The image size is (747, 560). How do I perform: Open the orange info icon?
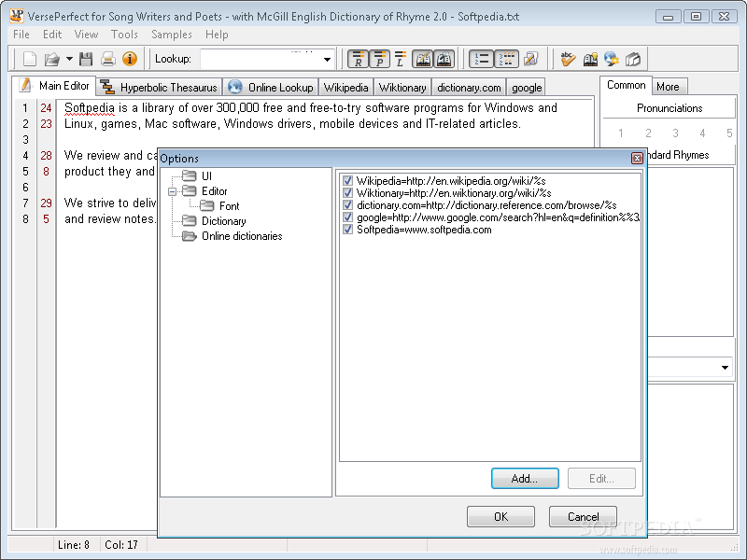(x=130, y=59)
